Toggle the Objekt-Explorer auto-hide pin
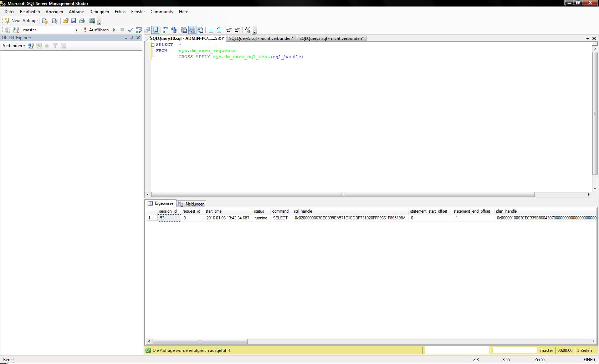This screenshot has height=364, width=599. point(132,38)
